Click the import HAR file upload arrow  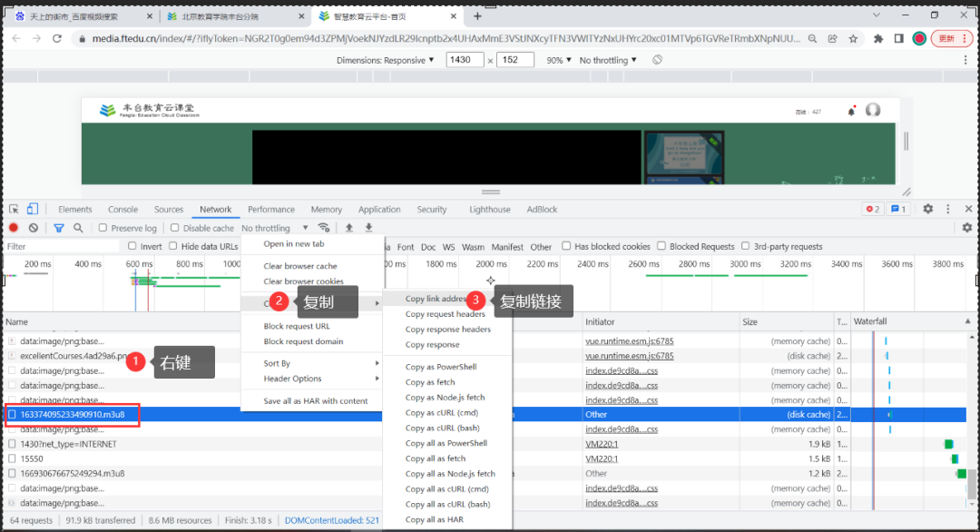click(349, 228)
